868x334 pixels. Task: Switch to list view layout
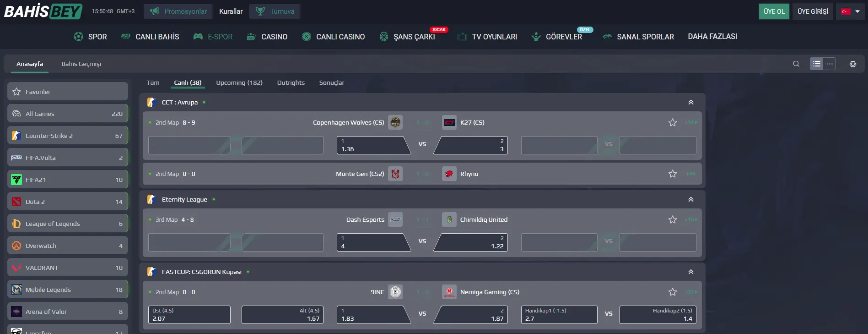[816, 64]
